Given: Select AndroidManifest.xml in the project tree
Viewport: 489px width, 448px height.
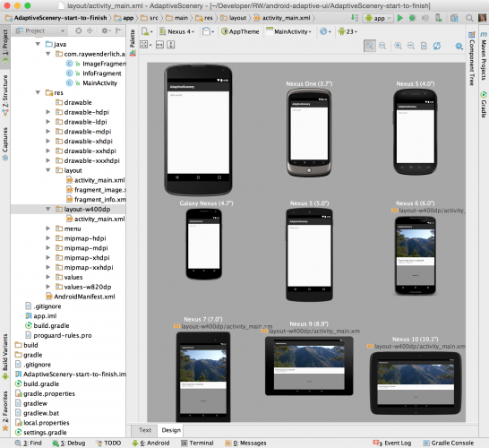Looking at the screenshot, I should [81, 297].
